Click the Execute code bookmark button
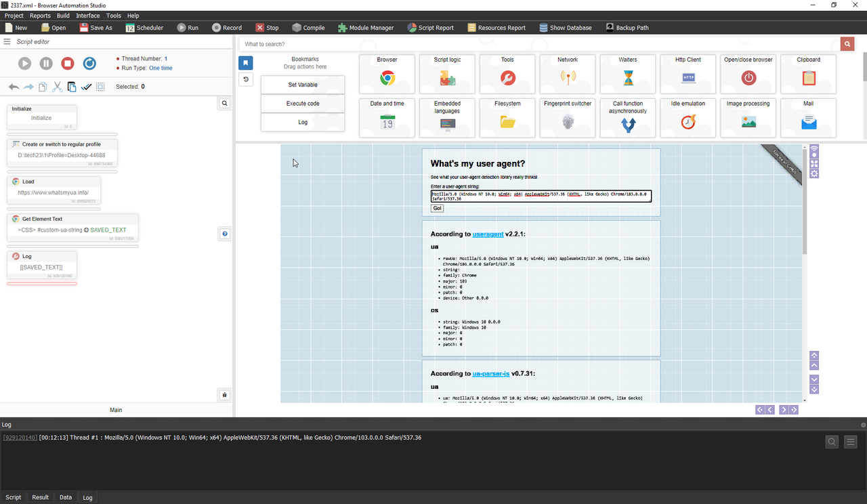Screen dimensions: 867x504 coord(303,104)
